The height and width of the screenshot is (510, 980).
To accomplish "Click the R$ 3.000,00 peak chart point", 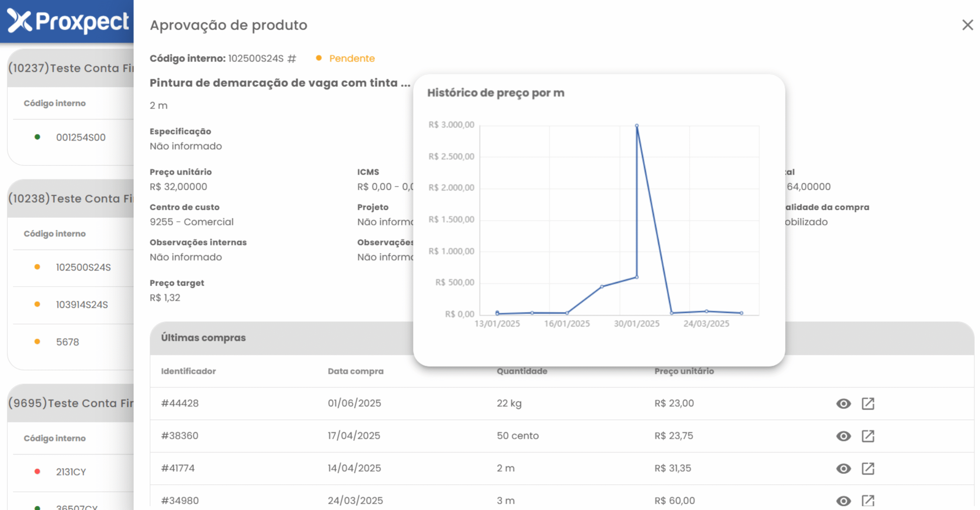I will [x=636, y=126].
